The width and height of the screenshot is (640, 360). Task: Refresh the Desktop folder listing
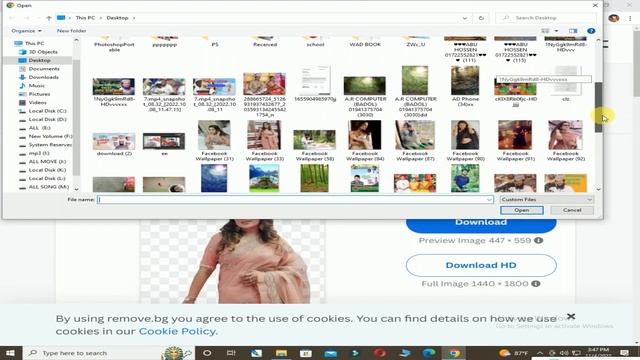[x=481, y=18]
